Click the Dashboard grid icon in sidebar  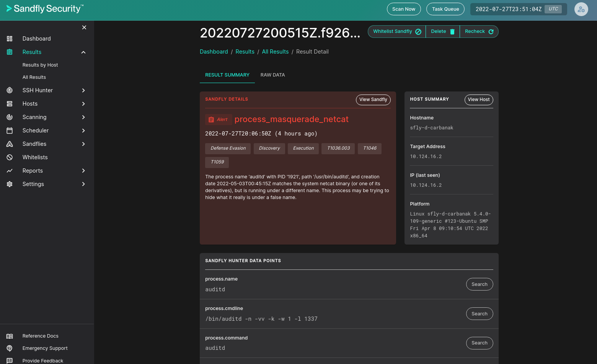(x=10, y=39)
